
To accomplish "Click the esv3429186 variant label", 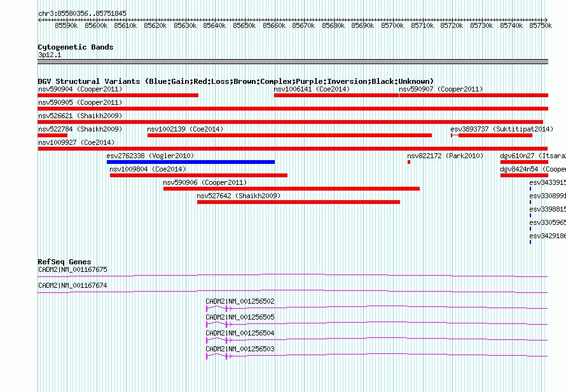I will coord(548,236).
